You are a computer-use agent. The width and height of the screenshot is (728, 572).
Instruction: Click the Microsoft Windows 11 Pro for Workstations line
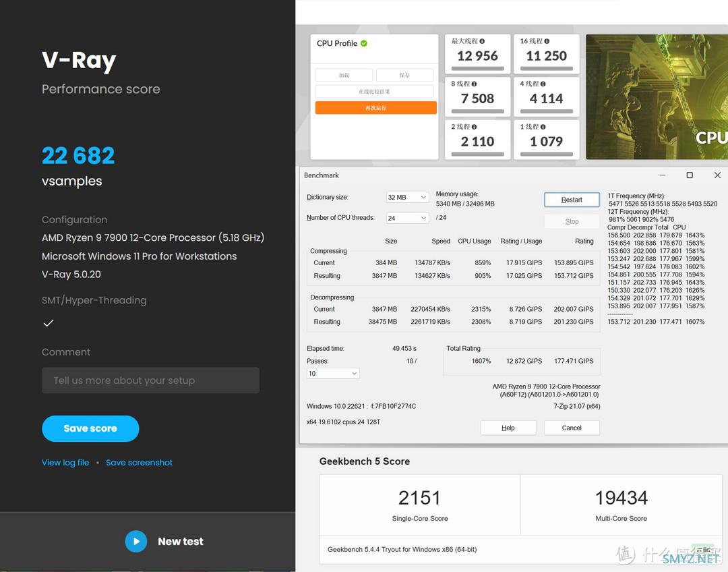(x=140, y=256)
